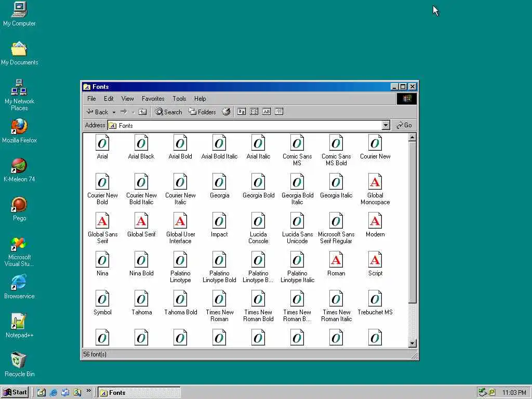Click the Similarity view toolbar button
The height and width of the screenshot is (399, 532).
267,112
